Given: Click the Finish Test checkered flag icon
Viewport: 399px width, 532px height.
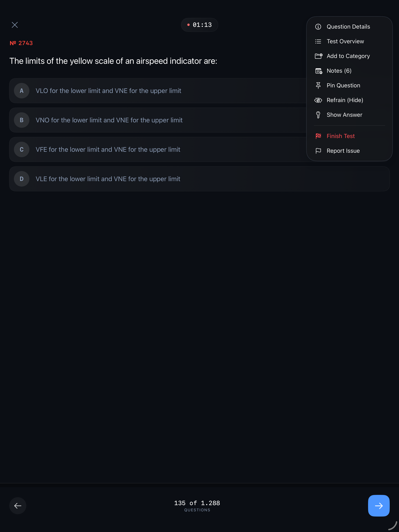Looking at the screenshot, I should 318,136.
